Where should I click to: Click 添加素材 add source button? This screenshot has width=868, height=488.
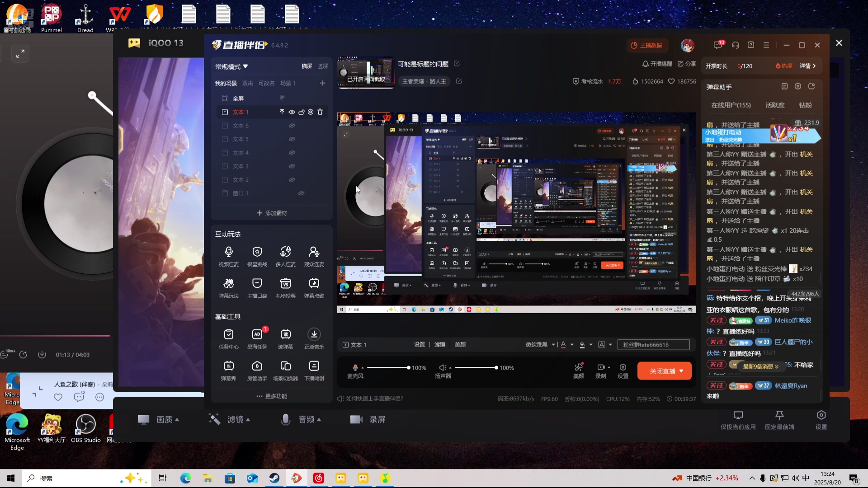(x=272, y=213)
